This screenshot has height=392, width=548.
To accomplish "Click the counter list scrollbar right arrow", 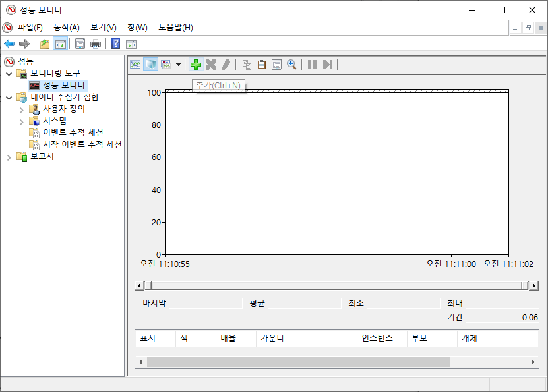I will click(x=533, y=362).
